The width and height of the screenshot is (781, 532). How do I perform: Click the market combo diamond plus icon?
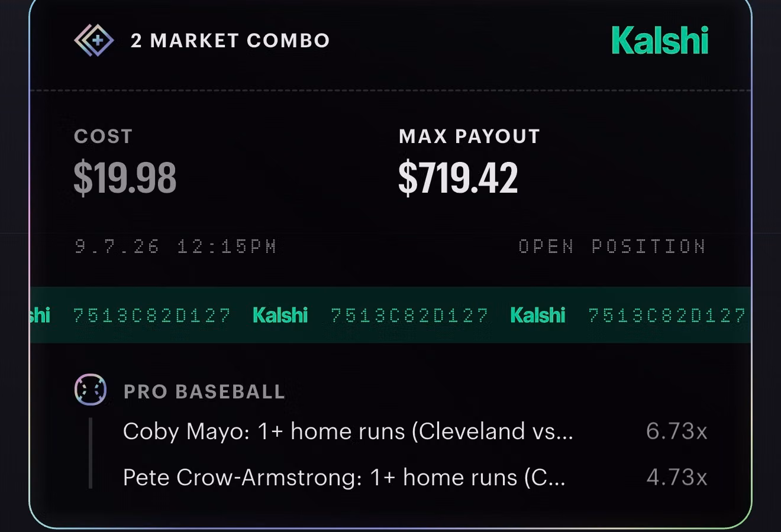[94, 40]
